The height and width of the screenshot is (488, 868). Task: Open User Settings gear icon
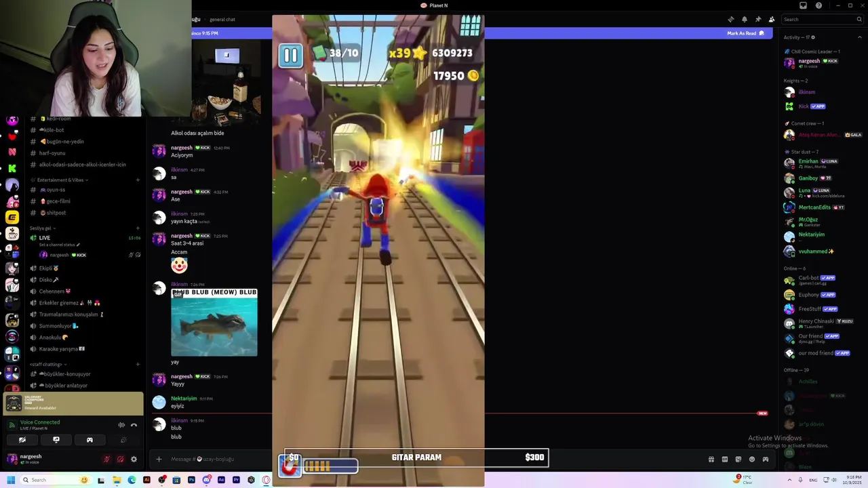(134, 459)
